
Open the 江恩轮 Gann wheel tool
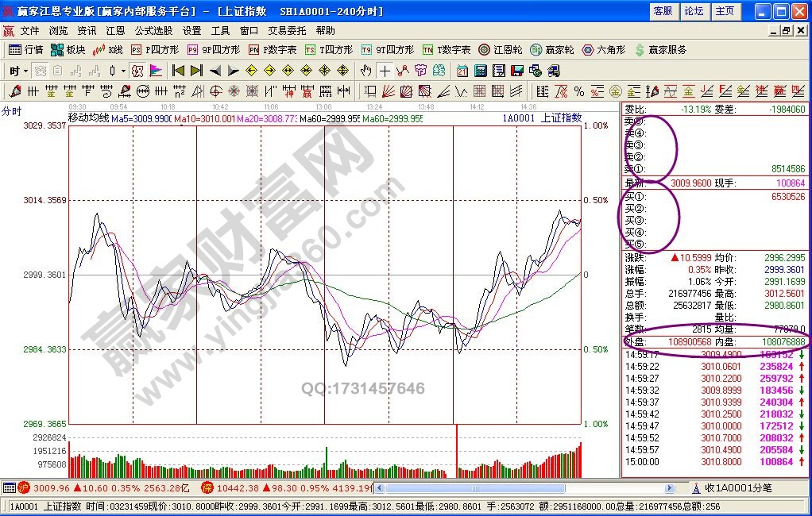[501, 49]
